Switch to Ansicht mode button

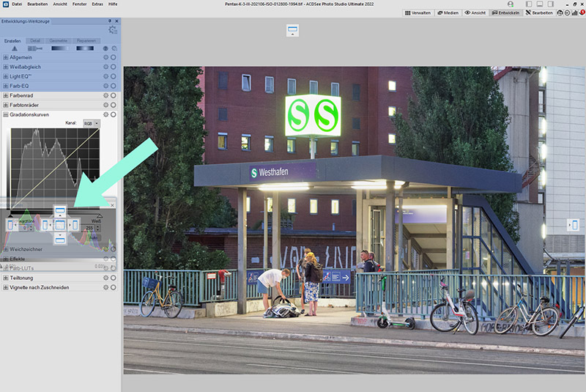[475, 12]
